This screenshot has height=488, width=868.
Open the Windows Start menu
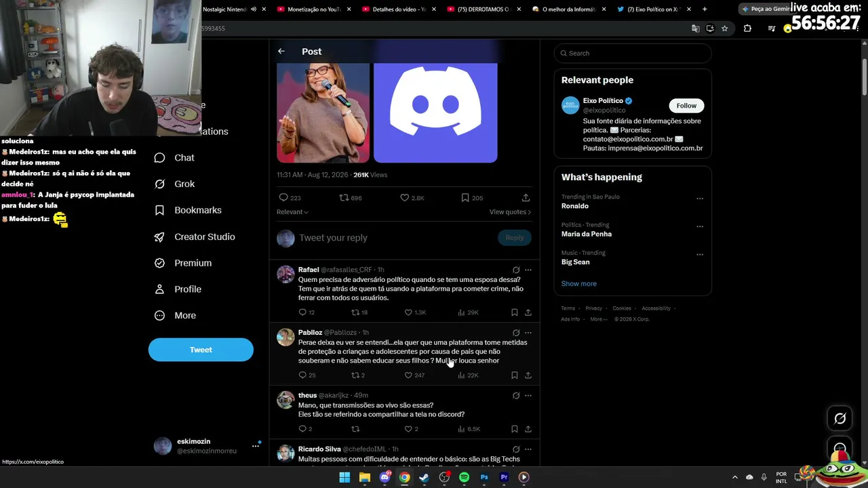coord(344,477)
